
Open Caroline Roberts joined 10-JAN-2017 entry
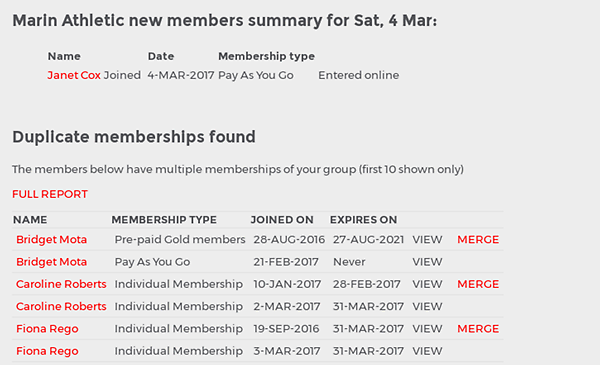[61, 284]
